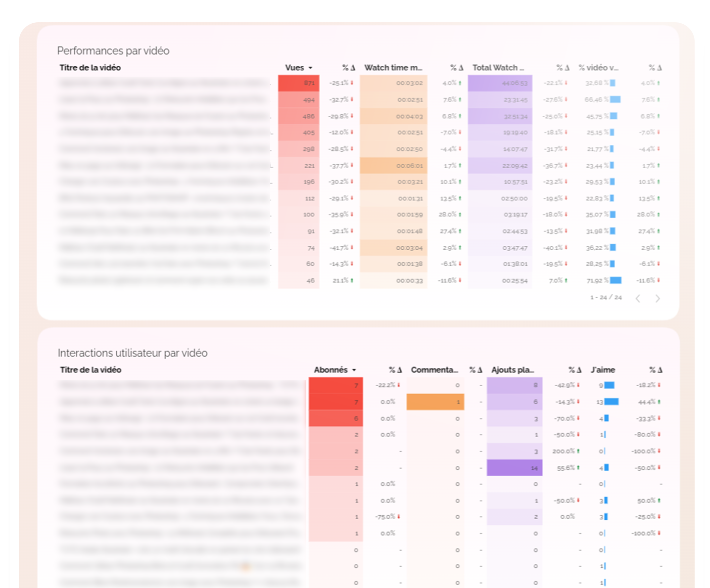Expand the truncated Watch time m... header

click(393, 68)
